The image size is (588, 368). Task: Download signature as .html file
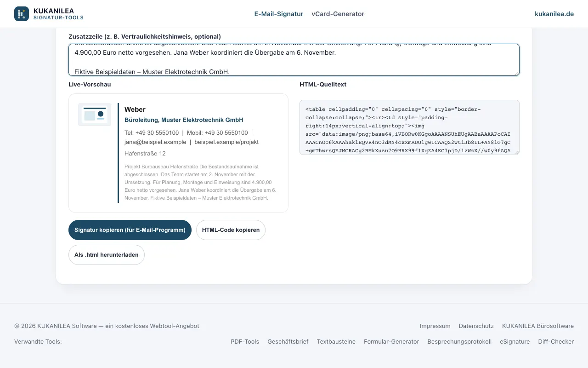107,255
